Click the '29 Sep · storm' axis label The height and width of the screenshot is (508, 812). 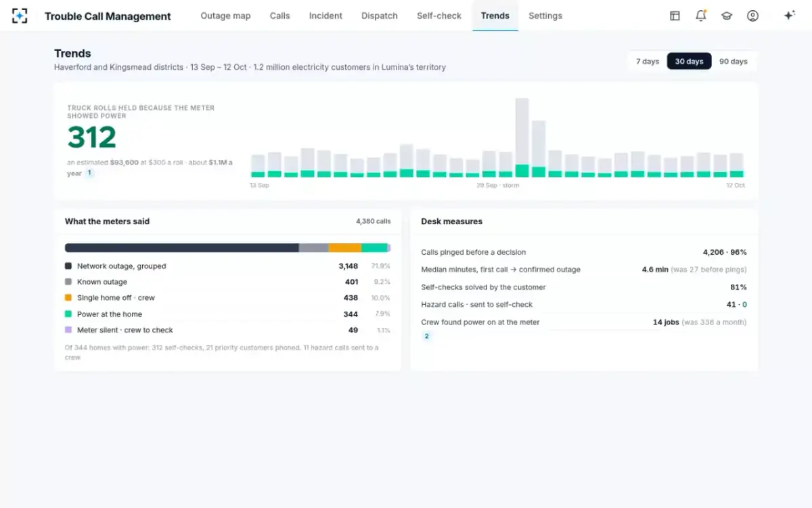[x=498, y=185]
